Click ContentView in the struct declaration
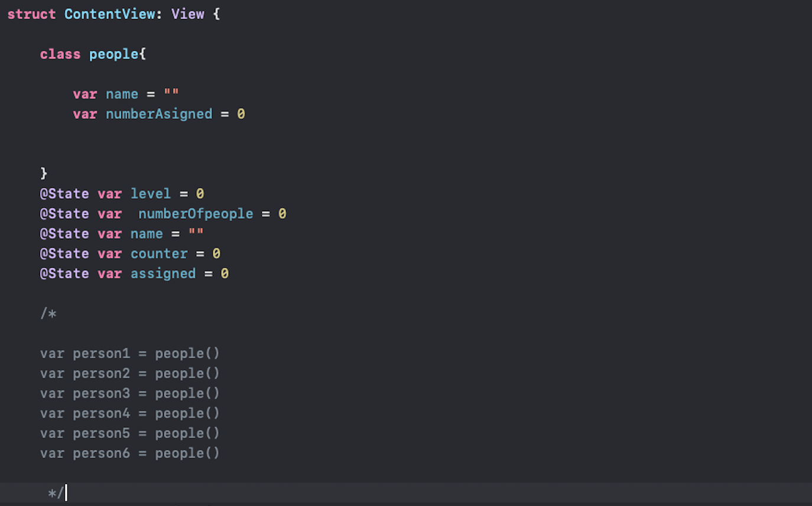812x506 pixels. [110, 14]
